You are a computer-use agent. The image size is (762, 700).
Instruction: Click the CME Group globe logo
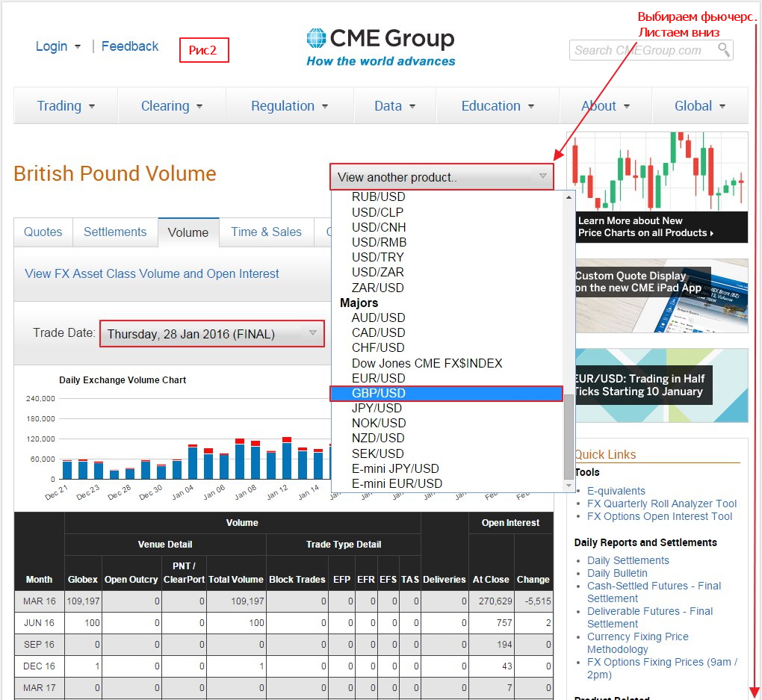tap(316, 38)
